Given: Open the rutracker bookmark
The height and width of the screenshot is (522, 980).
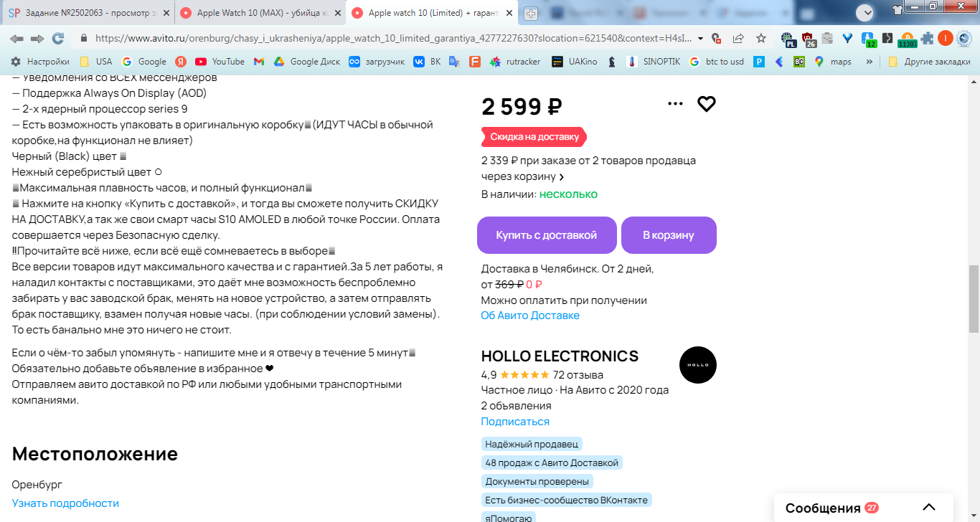Looking at the screenshot, I should pyautogui.click(x=515, y=62).
